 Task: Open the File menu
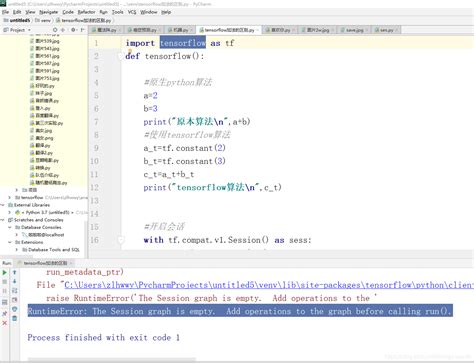point(5,12)
